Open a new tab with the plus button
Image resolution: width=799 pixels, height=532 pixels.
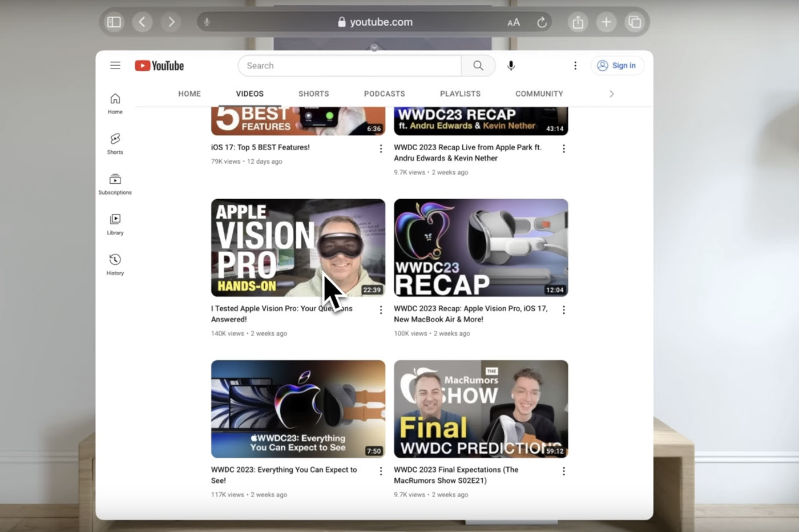pos(606,22)
